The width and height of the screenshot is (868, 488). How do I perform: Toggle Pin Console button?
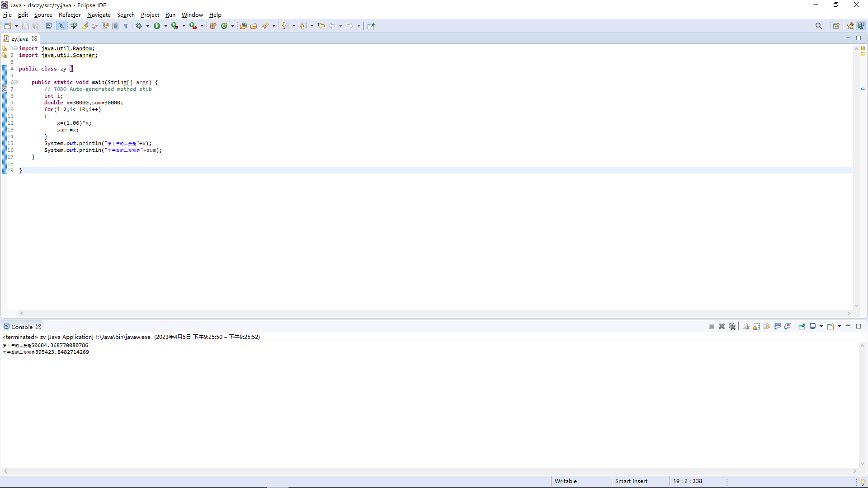(x=802, y=326)
